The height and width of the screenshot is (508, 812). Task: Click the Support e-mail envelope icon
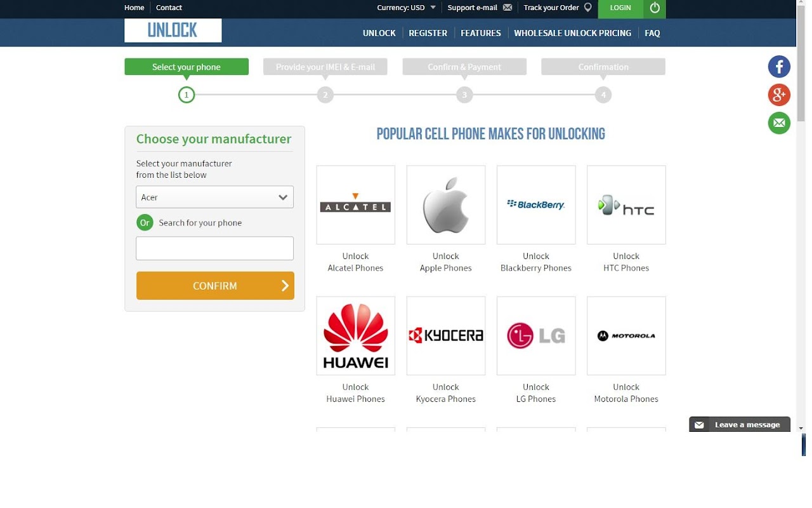[507, 8]
